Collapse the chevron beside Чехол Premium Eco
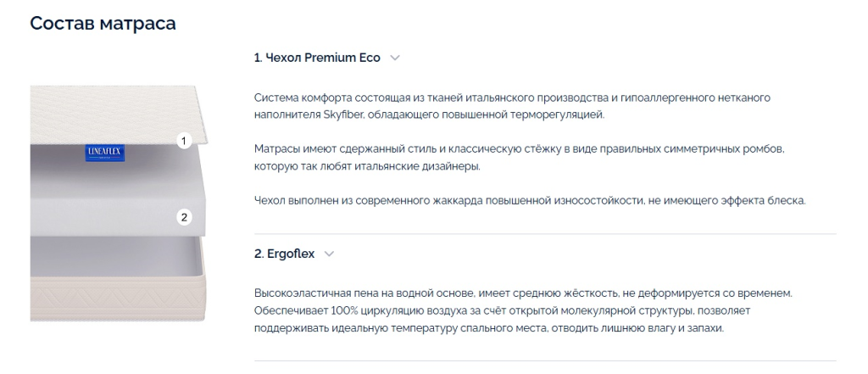The image size is (868, 374). [x=395, y=59]
